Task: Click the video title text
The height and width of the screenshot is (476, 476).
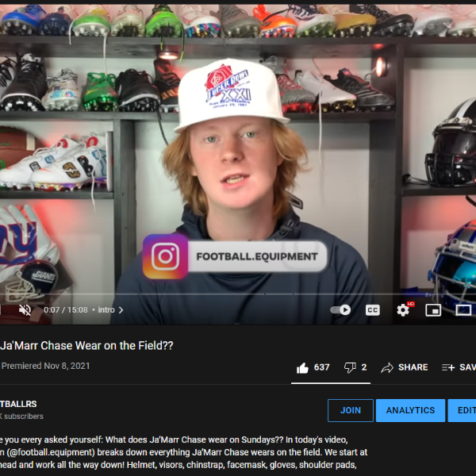Action: click(x=86, y=345)
